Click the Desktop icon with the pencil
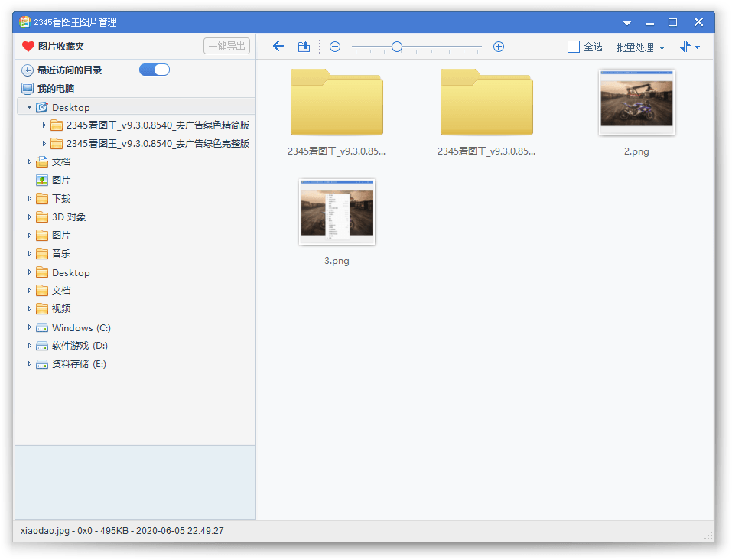Screen dimensions: 732x560 click(42, 107)
